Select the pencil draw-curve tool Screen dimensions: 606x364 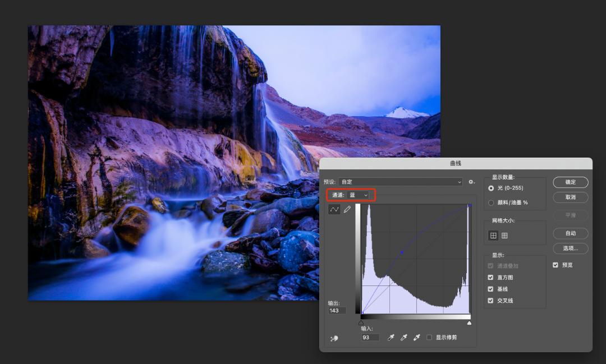pyautogui.click(x=347, y=209)
